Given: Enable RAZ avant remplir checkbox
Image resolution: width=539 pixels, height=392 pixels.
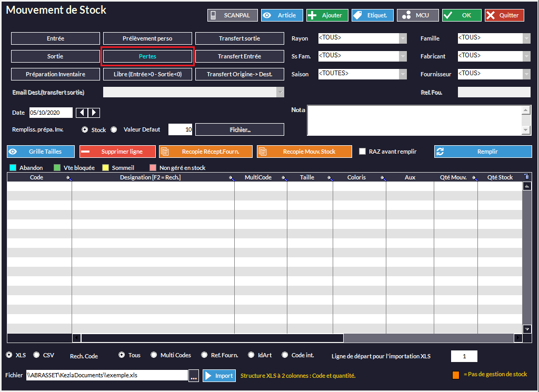Looking at the screenshot, I should [362, 152].
